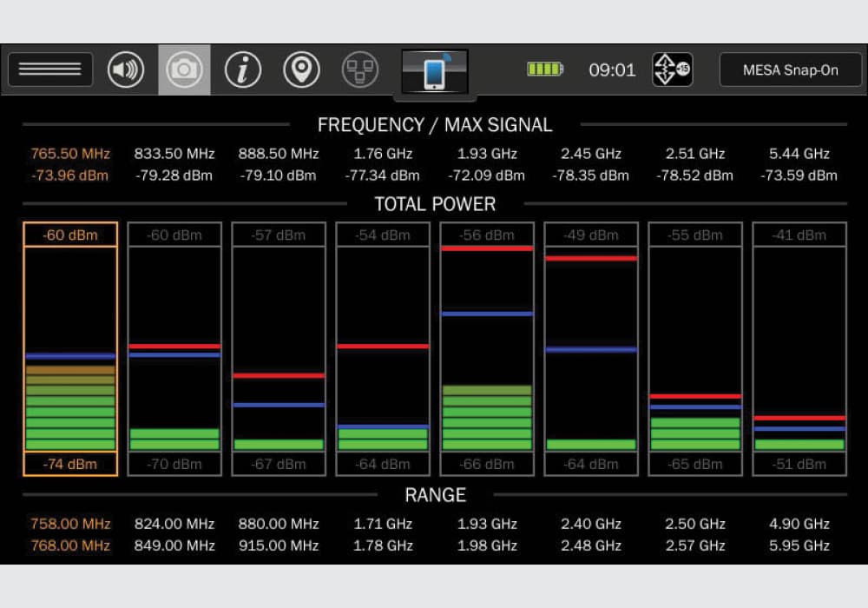Click the -74 dBm bottom label box
Viewport: 868px width, 608px height.
click(x=70, y=464)
